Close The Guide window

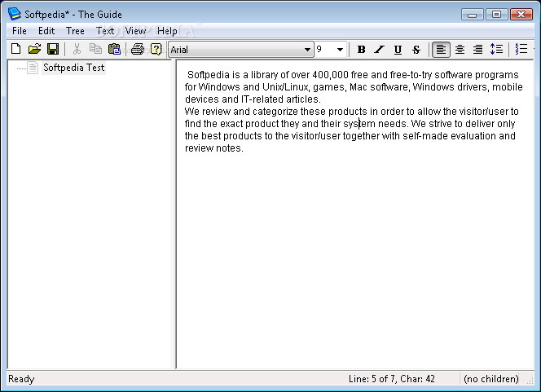(x=521, y=15)
